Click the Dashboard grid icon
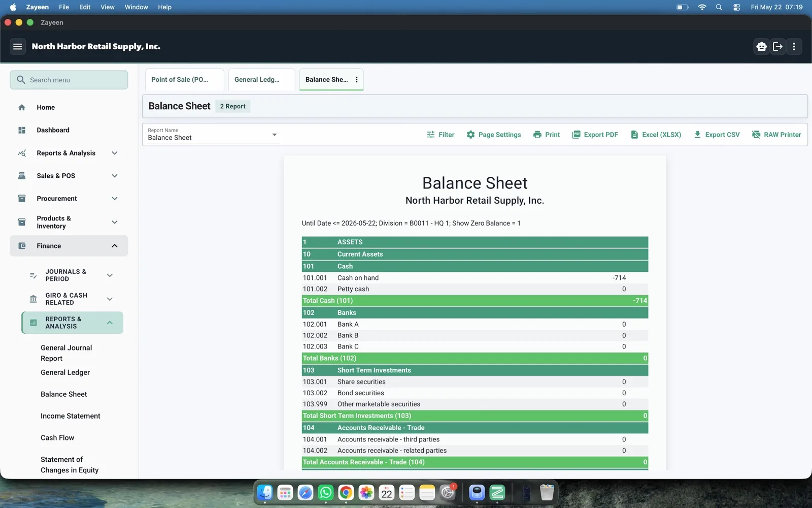 pos(22,131)
